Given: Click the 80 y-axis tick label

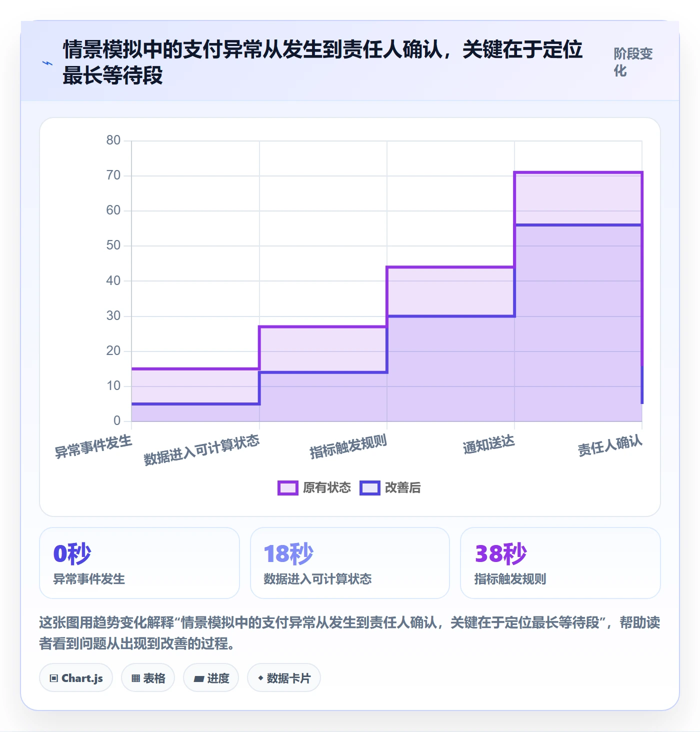Looking at the screenshot, I should 113,140.
